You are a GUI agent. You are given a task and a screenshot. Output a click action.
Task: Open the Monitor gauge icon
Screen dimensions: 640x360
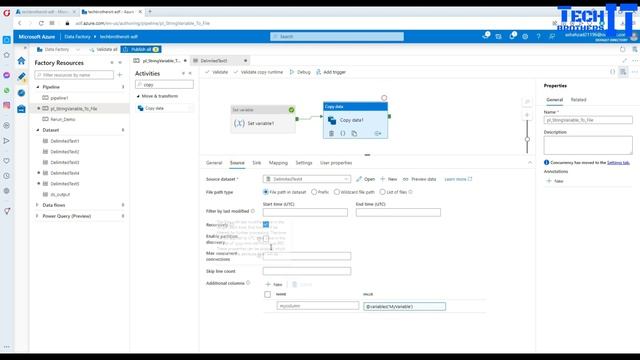point(21,93)
